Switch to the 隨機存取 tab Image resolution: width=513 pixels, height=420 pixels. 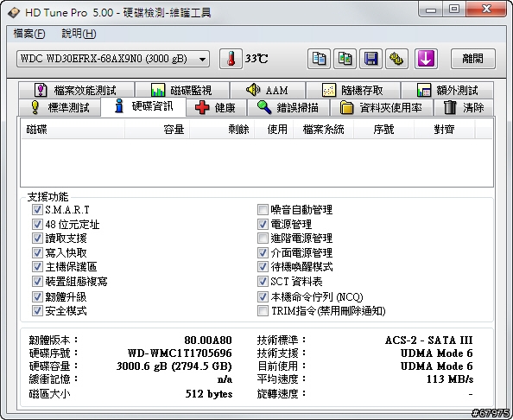pos(353,90)
